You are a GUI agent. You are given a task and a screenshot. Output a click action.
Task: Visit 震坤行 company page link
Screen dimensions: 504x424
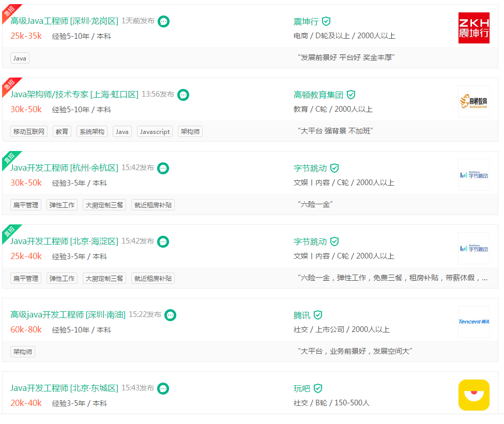pos(306,22)
